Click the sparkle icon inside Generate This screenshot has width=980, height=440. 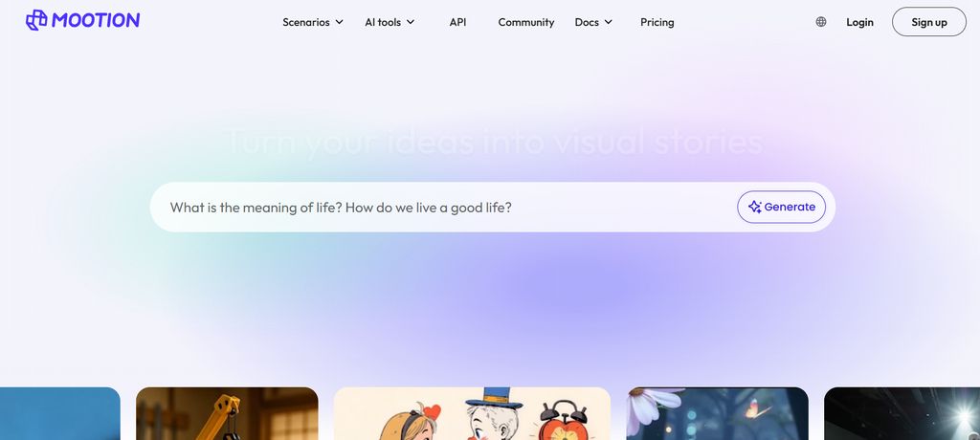(x=754, y=207)
